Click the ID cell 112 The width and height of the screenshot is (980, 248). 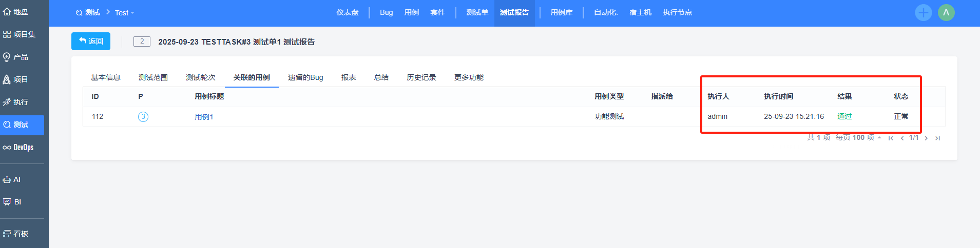point(98,117)
